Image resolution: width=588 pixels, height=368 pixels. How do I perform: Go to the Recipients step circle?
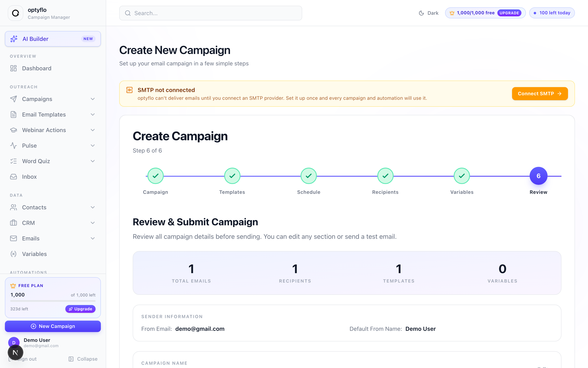(385, 176)
